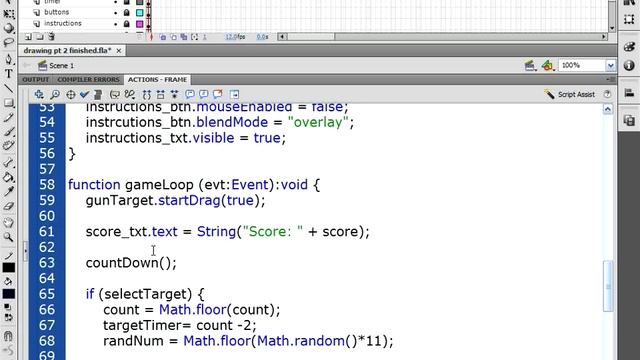
Task: Click the Remove comment icon
Action: pyautogui.click(x=218, y=95)
